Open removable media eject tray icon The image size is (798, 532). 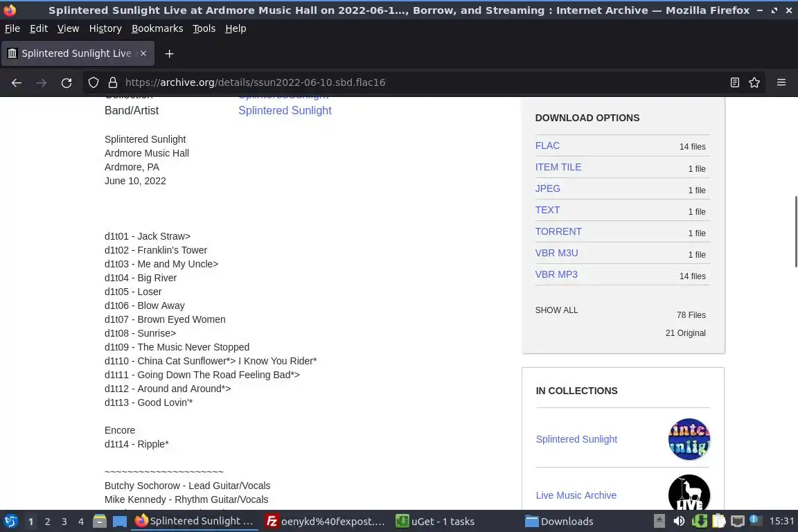[x=659, y=522]
